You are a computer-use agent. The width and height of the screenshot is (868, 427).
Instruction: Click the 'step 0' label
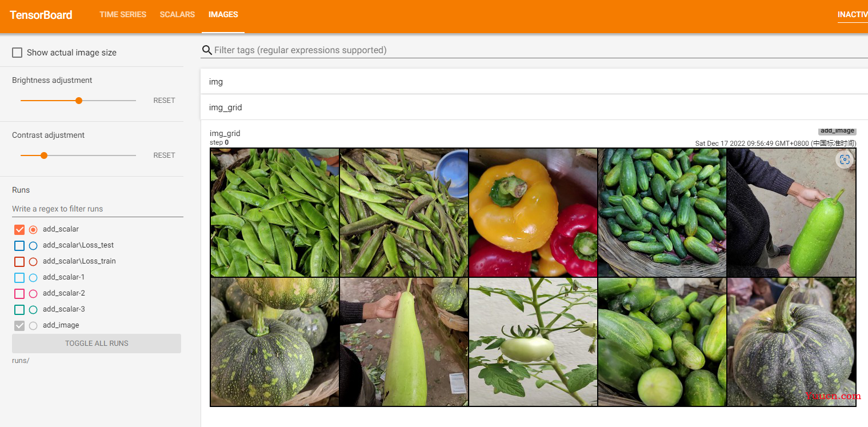219,142
